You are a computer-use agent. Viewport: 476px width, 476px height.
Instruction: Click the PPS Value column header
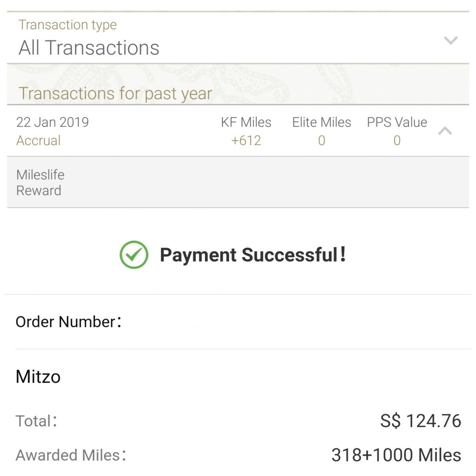pyautogui.click(x=397, y=122)
